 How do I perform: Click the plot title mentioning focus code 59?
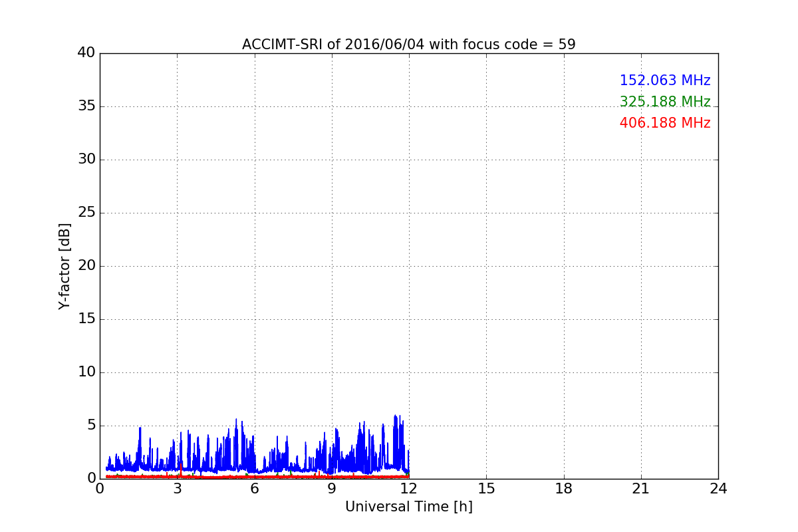click(408, 45)
